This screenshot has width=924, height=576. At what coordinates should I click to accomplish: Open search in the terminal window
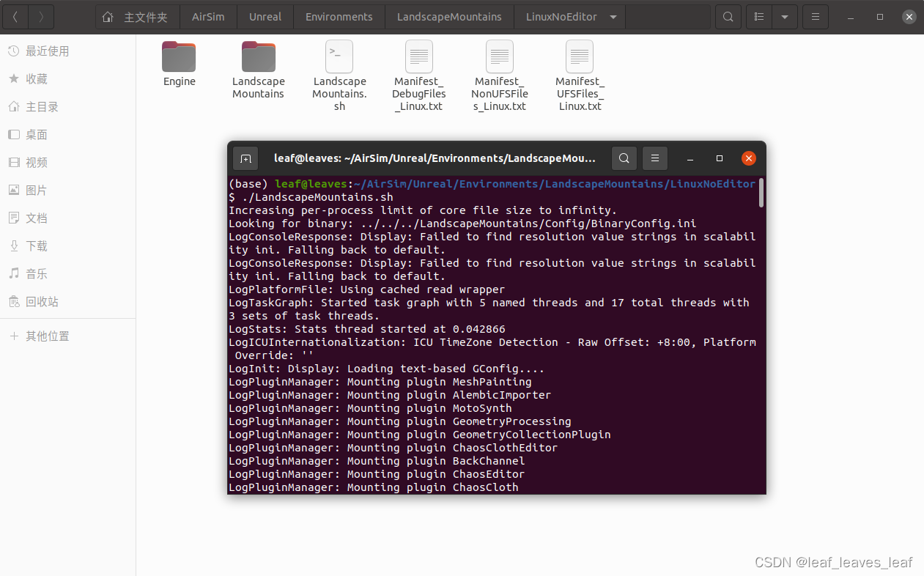[x=624, y=158]
